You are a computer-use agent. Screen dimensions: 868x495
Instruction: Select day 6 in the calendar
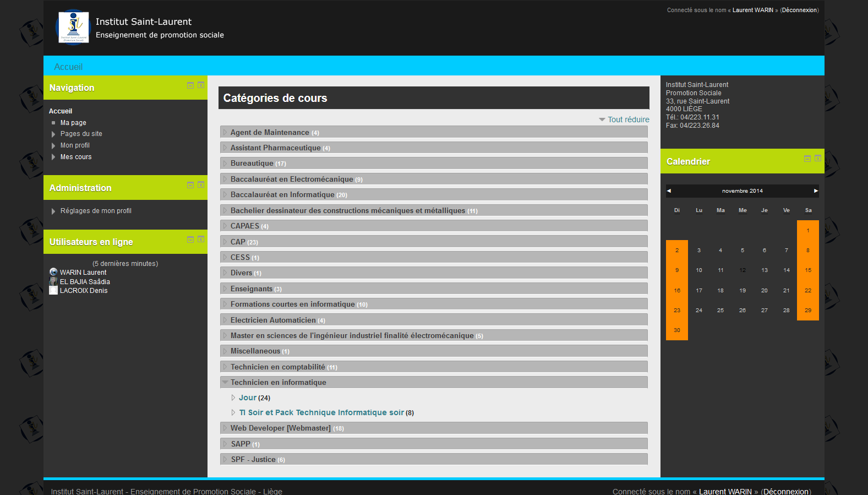pos(765,251)
